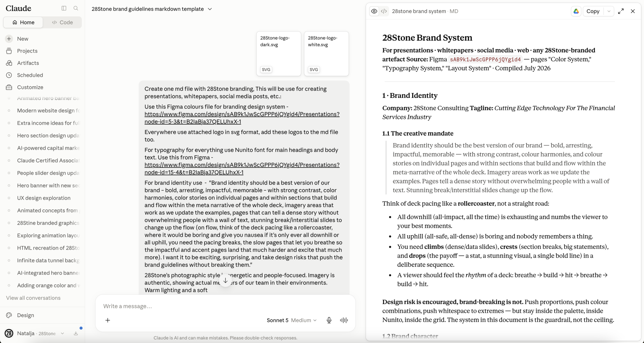This screenshot has height=343, width=644.
Task: Click the add attachment plus icon
Action: point(108,320)
